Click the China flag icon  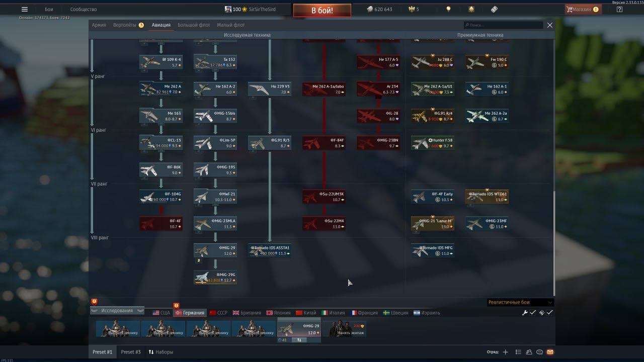pyautogui.click(x=299, y=313)
